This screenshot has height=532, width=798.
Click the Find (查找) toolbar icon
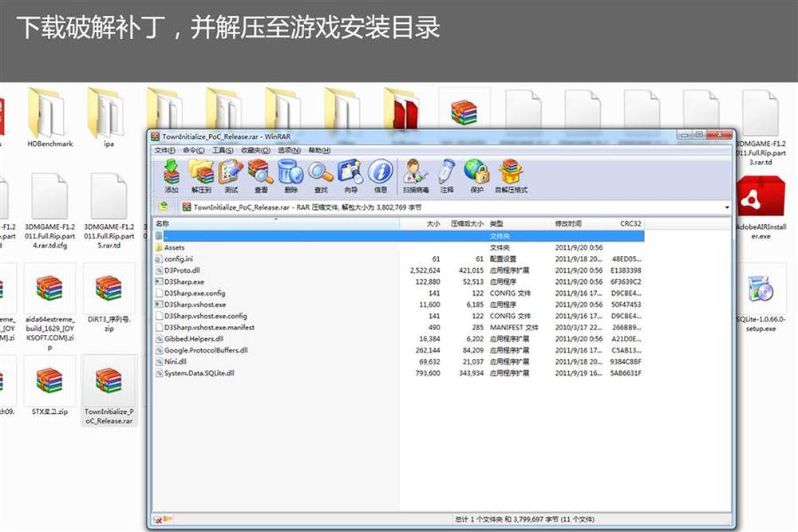pyautogui.click(x=321, y=176)
